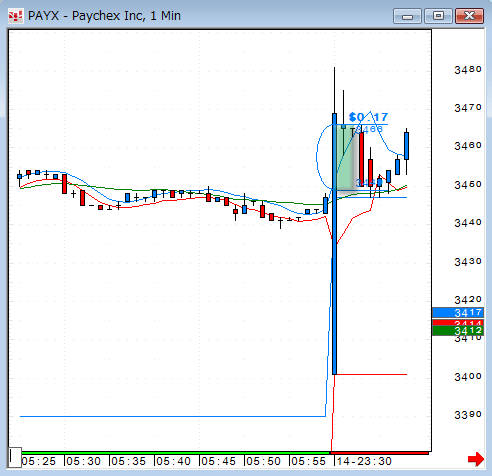Click the 05:50 time axis label

tap(263, 461)
